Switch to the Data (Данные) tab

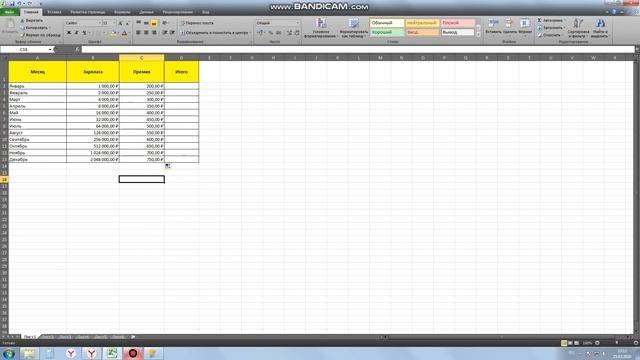(147, 12)
